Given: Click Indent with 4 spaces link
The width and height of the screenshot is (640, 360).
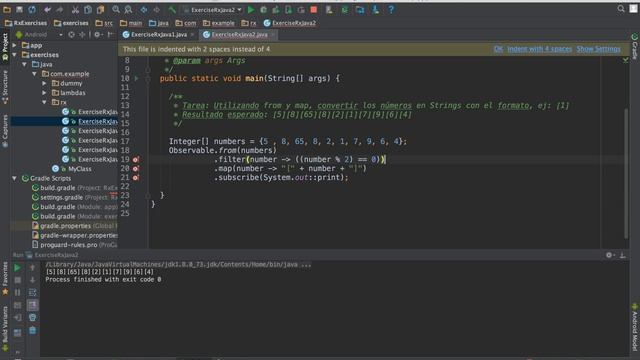Looking at the screenshot, I should [x=540, y=49].
